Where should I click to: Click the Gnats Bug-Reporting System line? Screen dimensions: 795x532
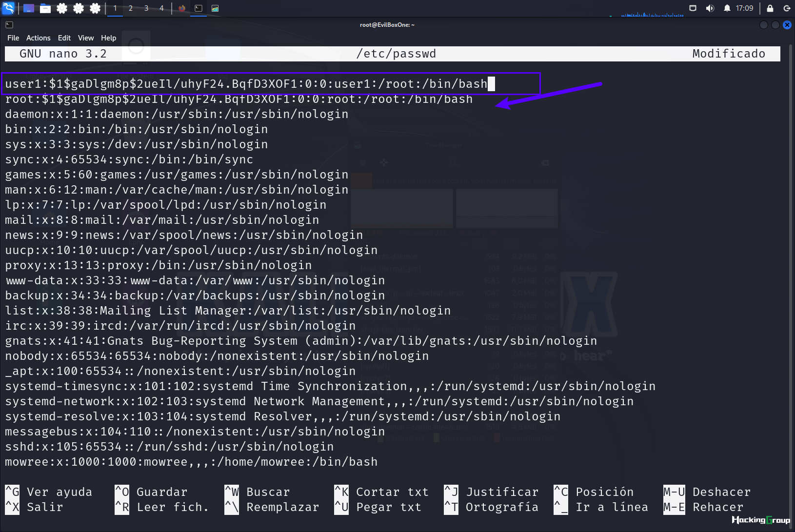(x=301, y=341)
